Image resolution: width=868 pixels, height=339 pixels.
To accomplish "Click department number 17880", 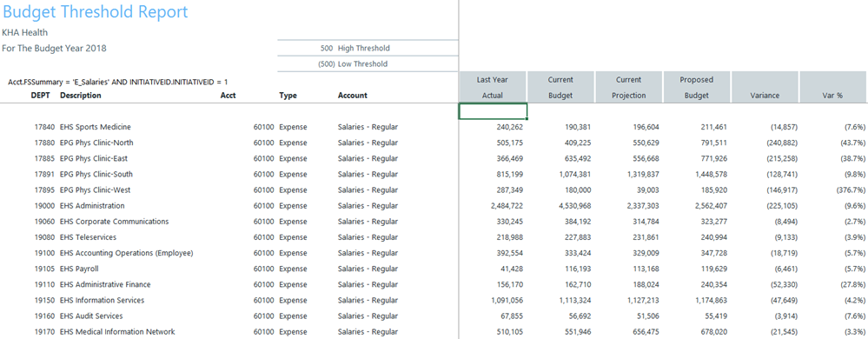I will 43,143.
